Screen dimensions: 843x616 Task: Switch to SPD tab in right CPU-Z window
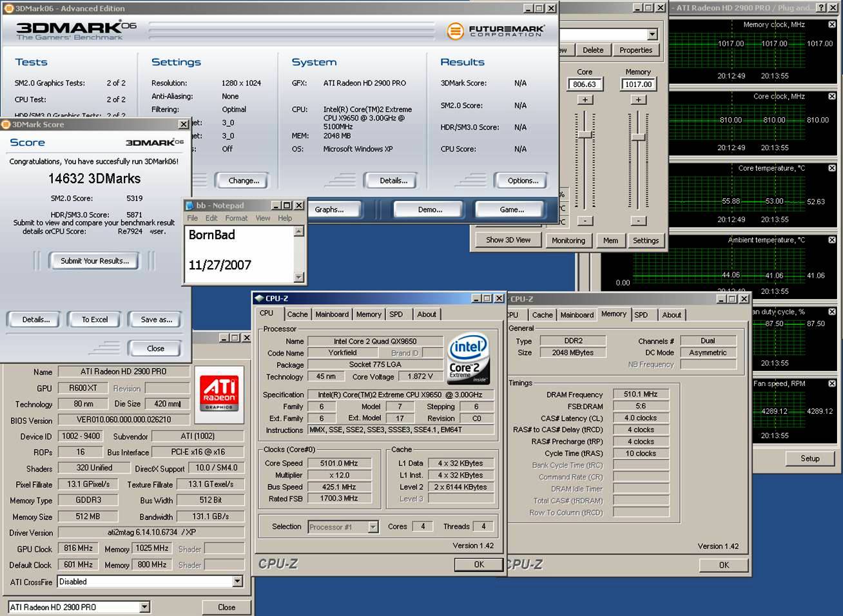(641, 315)
